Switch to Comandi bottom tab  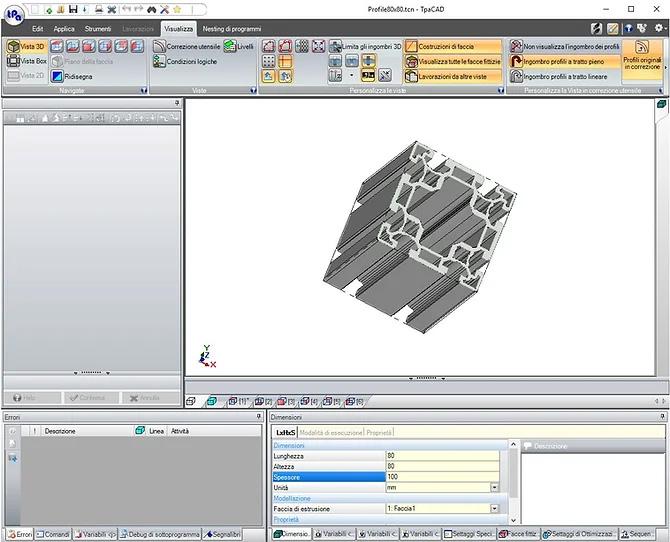[53, 534]
